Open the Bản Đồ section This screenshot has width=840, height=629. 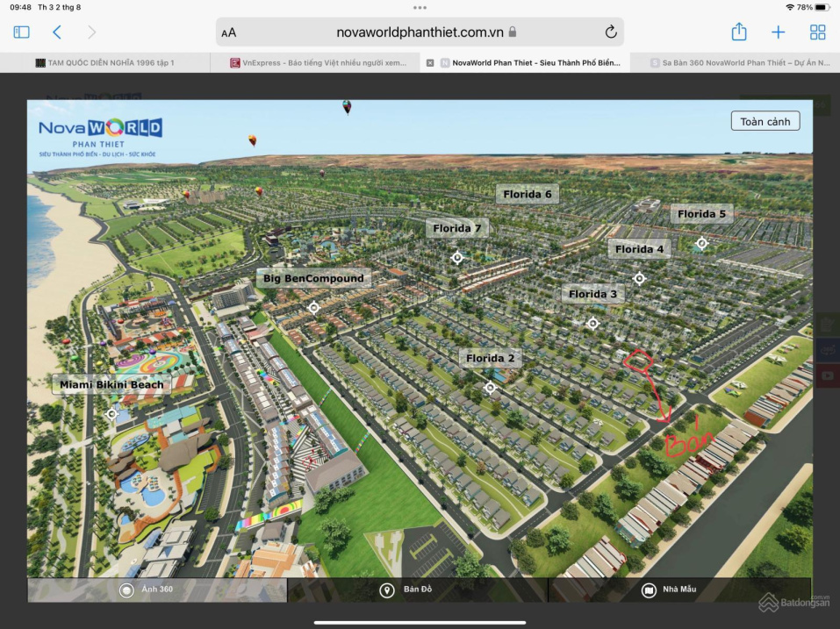coord(417,590)
